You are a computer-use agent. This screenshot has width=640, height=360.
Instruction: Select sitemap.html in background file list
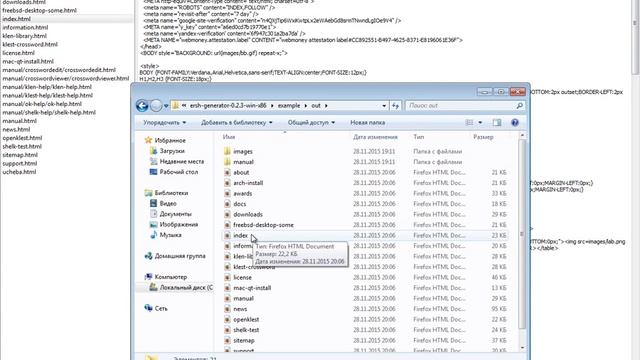(20, 155)
